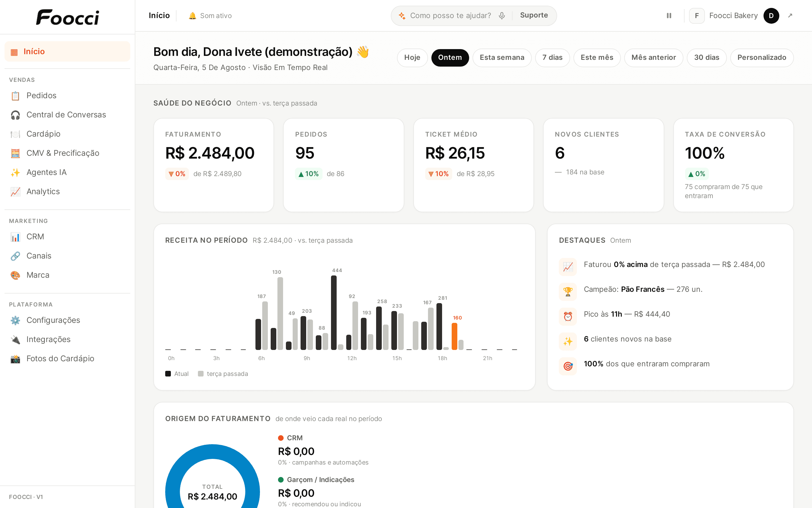This screenshot has width=812, height=508.
Task: Open Cardápio plate icon
Action: pyautogui.click(x=15, y=134)
